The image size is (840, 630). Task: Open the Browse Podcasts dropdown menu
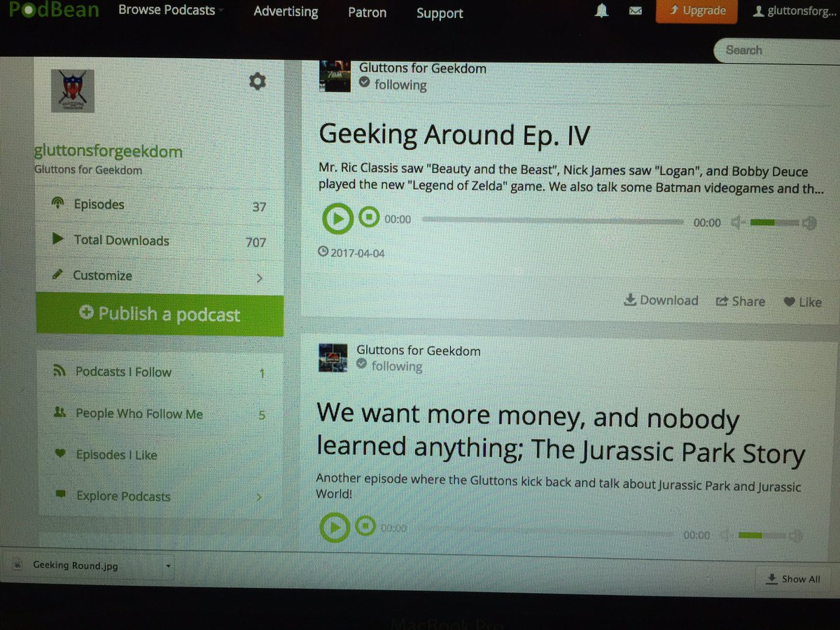171,10
